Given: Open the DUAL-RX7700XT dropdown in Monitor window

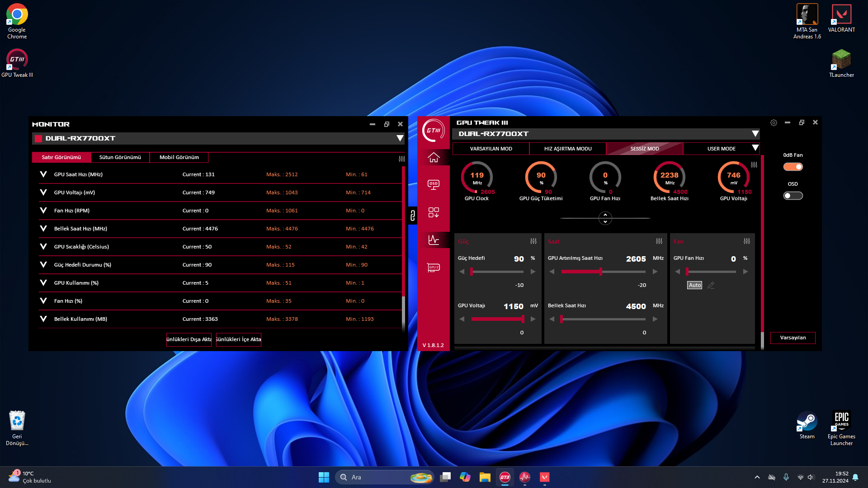Looking at the screenshot, I should click(400, 138).
